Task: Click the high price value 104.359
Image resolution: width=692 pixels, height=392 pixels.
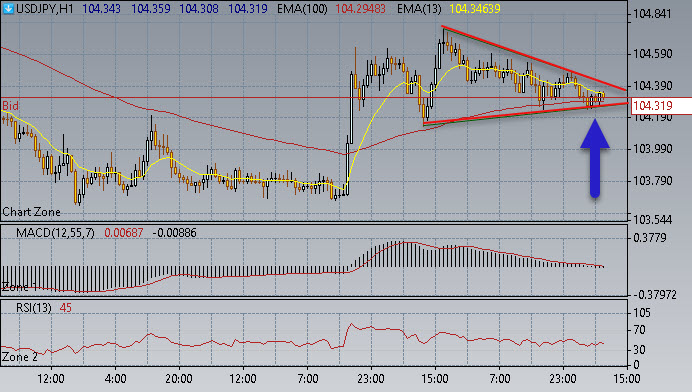Action: pos(150,9)
